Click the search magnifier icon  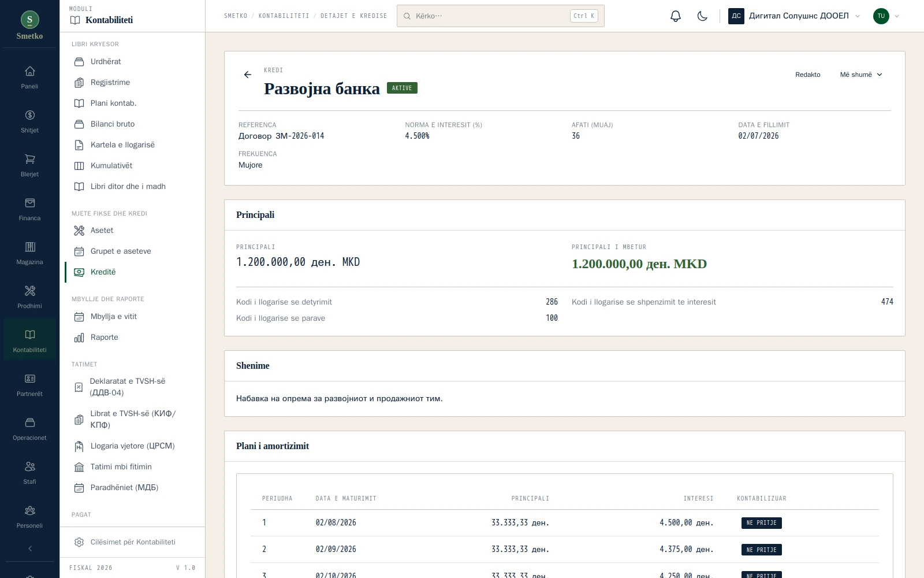(407, 16)
